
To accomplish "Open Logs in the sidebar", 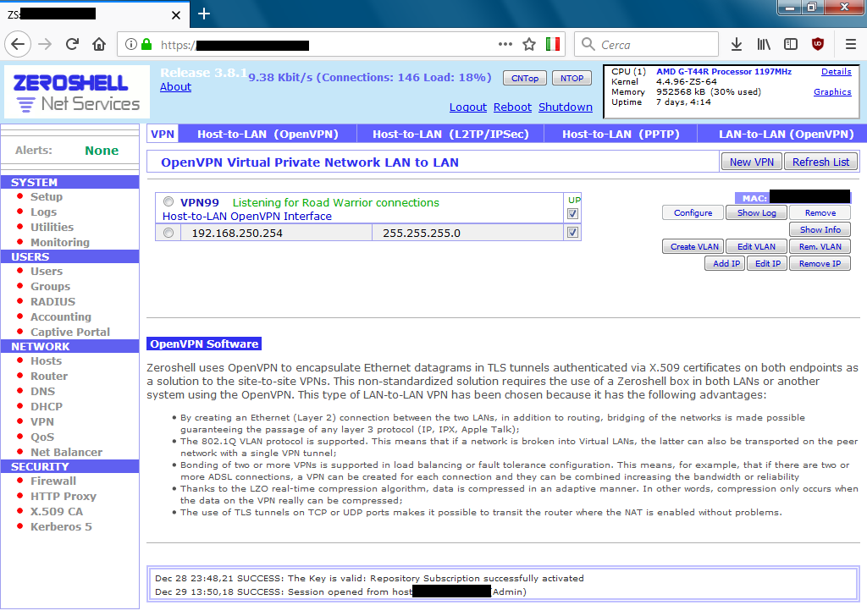I will point(44,212).
